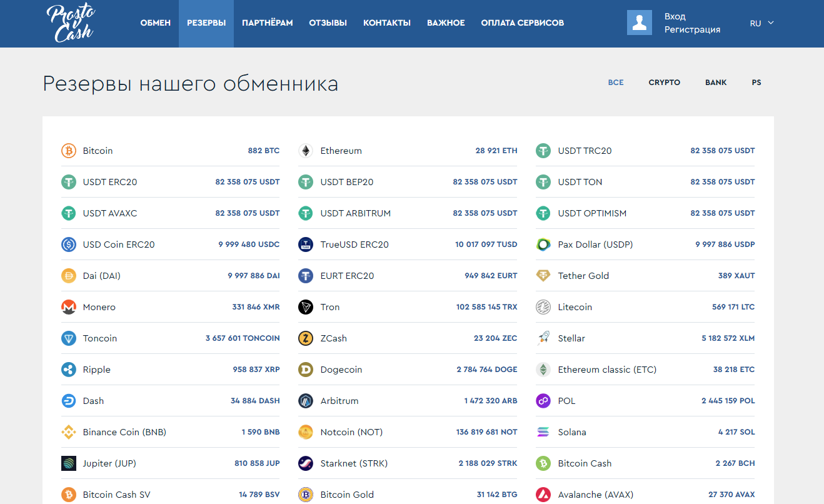Viewport: 824px width, 504px height.
Task: Click the EURT ERC20 label
Action: pos(347,276)
